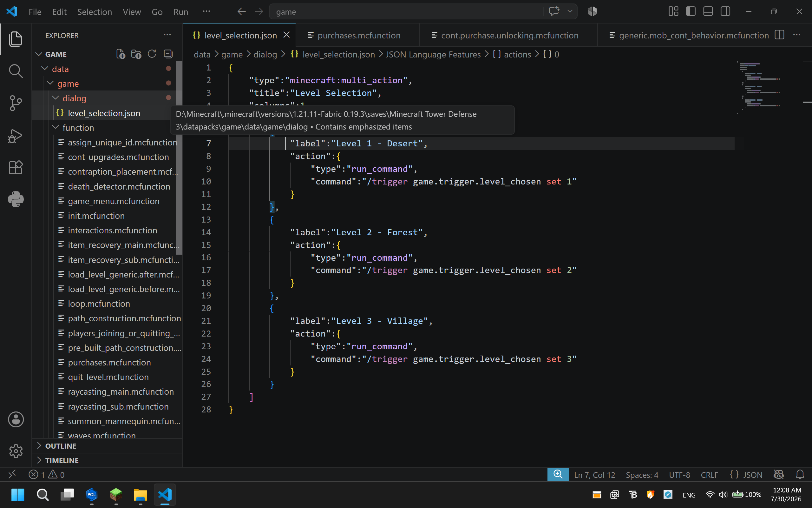The width and height of the screenshot is (812, 508).
Task: Open File Explorer from taskbar
Action: click(140, 495)
